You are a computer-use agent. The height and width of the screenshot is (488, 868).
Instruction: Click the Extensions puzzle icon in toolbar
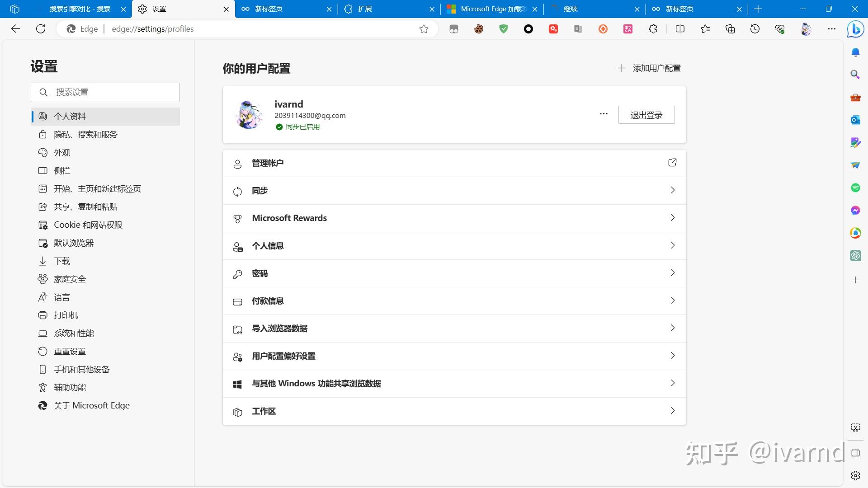653,29
